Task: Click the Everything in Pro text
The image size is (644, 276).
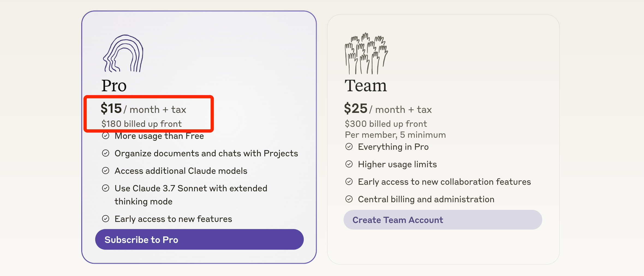Action: [393, 147]
